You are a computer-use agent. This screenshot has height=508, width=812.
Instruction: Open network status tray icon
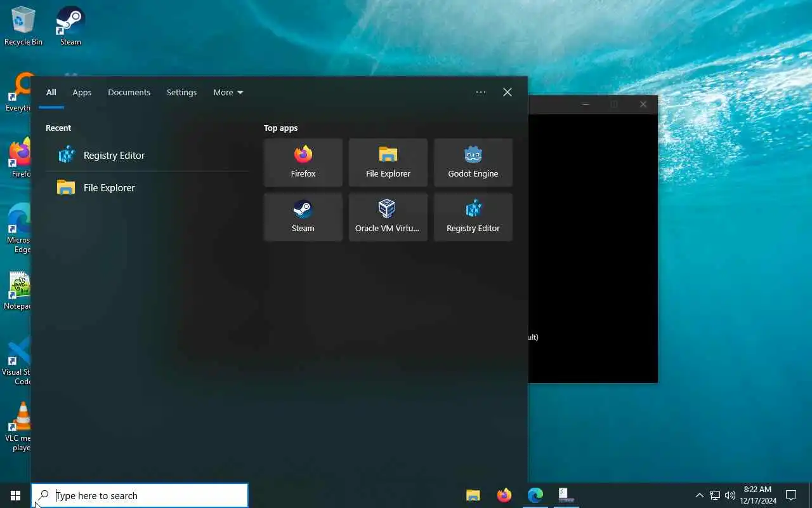(715, 495)
